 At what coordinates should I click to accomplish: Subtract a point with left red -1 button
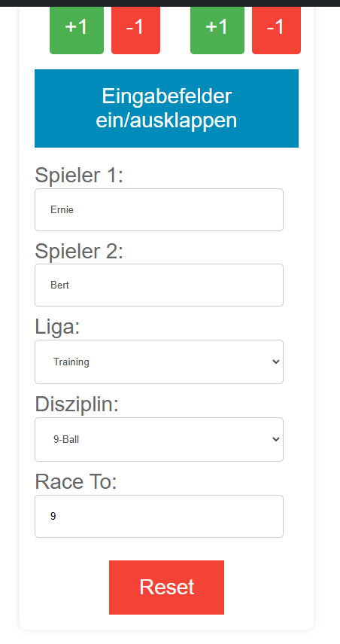[135, 30]
